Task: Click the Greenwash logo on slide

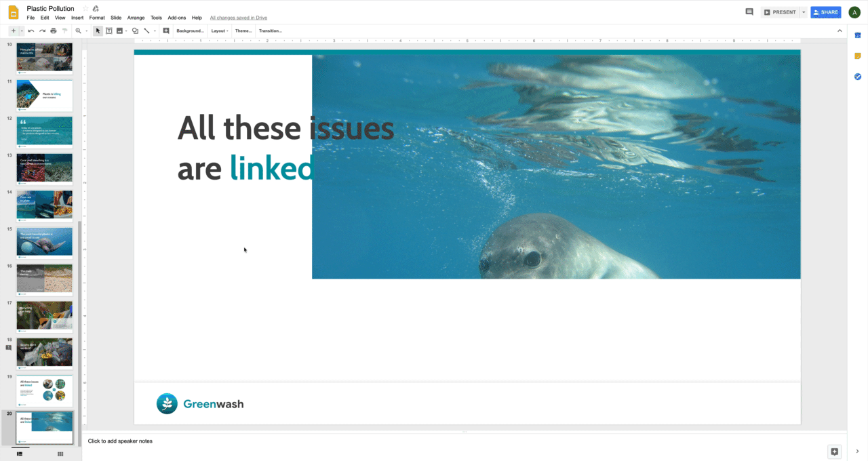Action: click(200, 404)
